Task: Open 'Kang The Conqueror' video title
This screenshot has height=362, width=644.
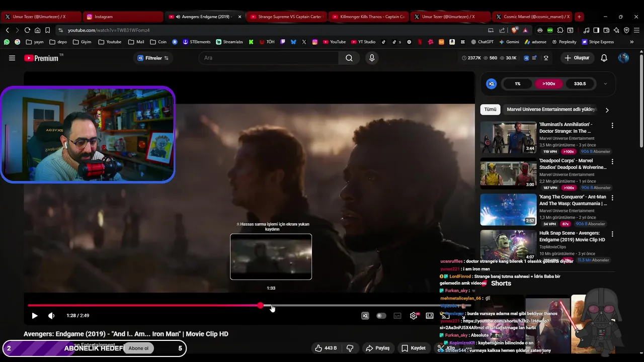Action: (573, 200)
